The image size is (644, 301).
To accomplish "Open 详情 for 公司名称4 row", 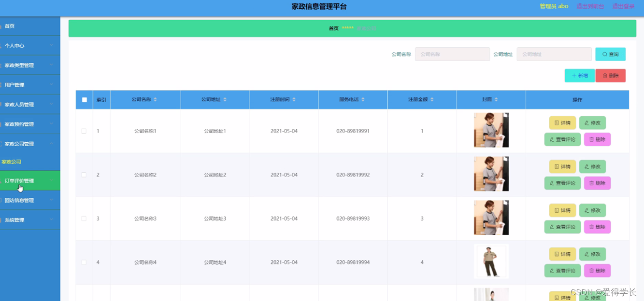I will [x=562, y=254].
